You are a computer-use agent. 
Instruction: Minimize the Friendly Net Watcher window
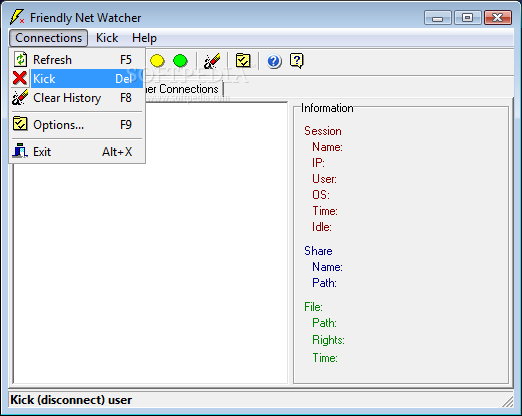[437, 18]
